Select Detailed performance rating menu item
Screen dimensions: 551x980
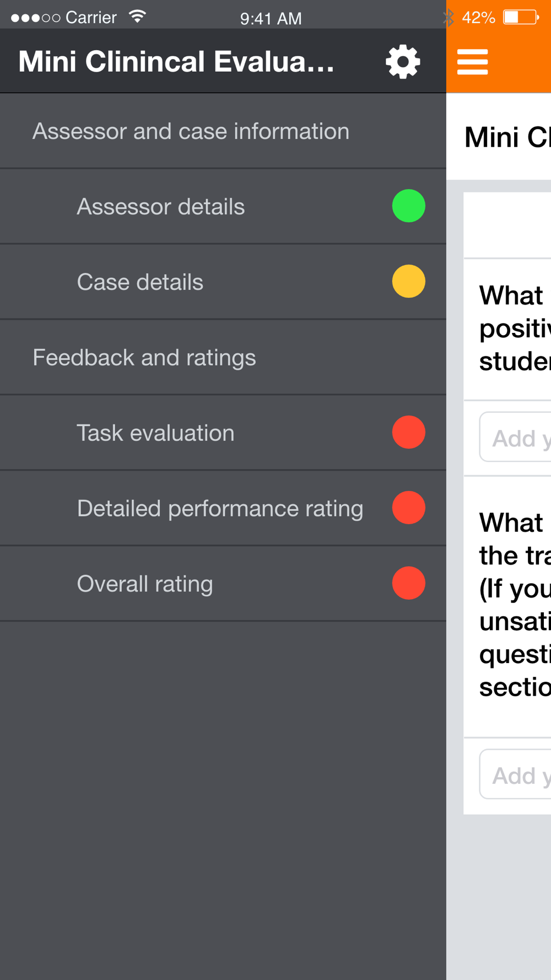(220, 509)
